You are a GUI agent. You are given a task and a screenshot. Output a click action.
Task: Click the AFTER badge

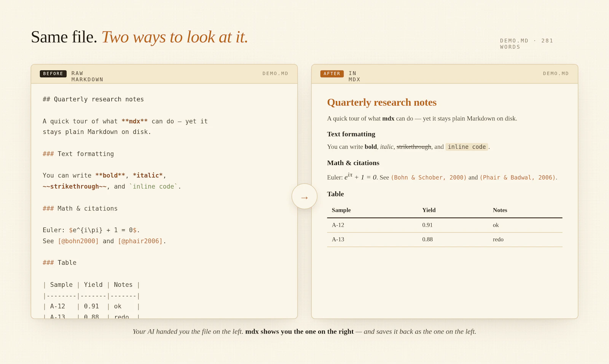point(332,74)
